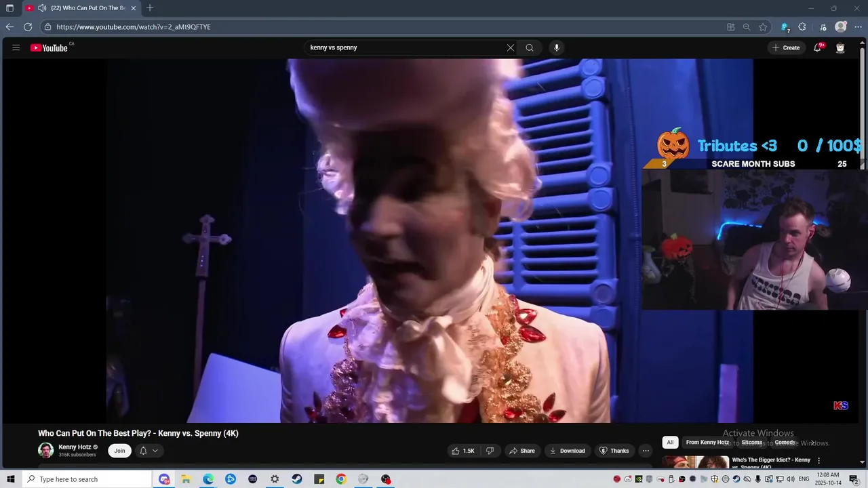Open File Explorer from the taskbar
Screen dimensions: 868x488
click(186, 479)
